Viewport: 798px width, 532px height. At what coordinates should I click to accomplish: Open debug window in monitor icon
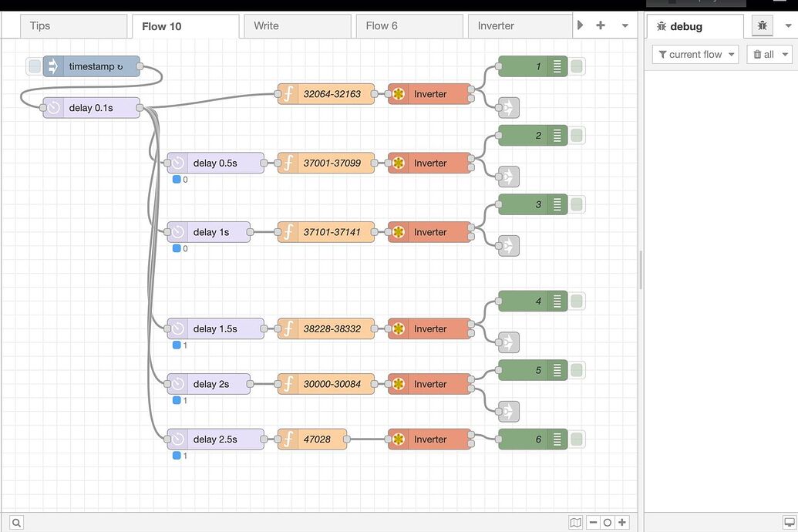790,522
